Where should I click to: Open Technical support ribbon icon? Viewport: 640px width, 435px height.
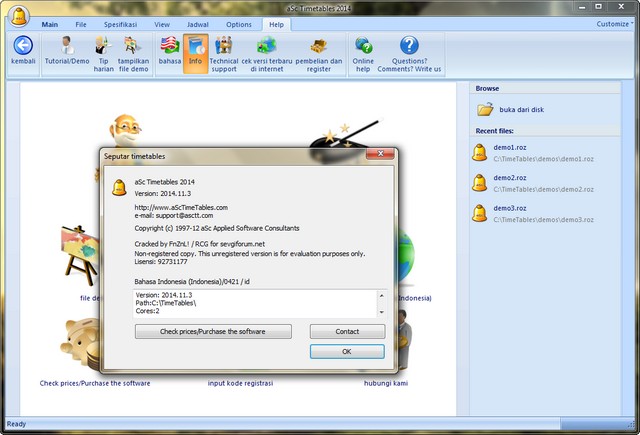(x=224, y=45)
